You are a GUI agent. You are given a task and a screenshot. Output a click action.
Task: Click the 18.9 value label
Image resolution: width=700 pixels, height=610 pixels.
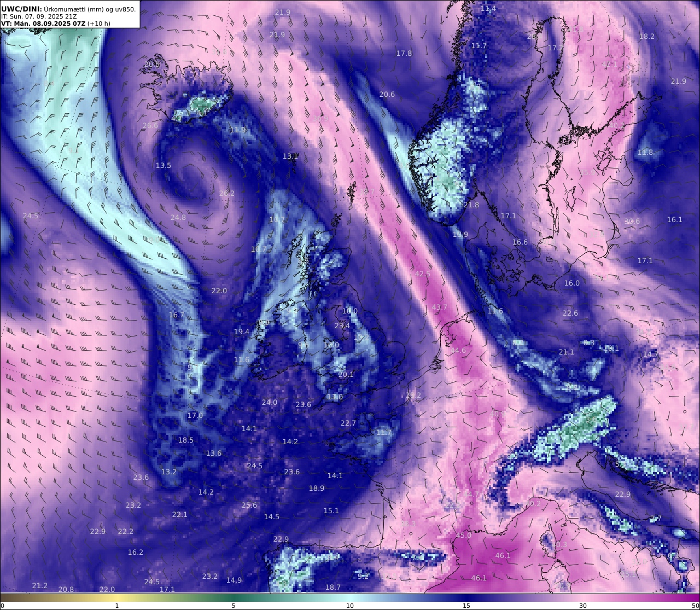click(317, 488)
